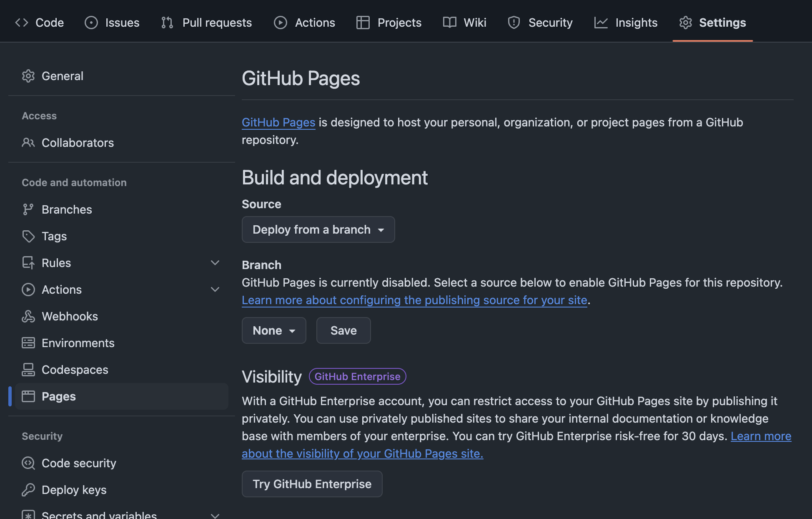The image size is (812, 519).
Task: Click the Insights graph icon
Action: 601,23
